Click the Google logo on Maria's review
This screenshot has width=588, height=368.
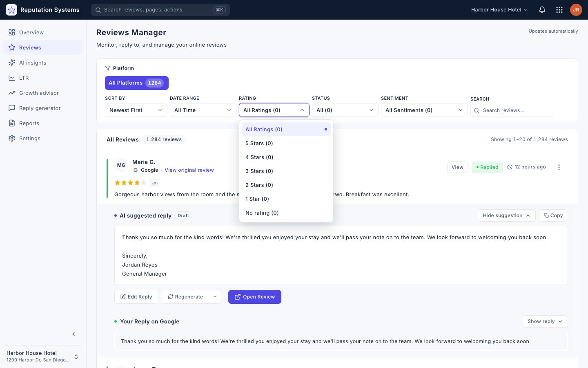[x=136, y=170]
